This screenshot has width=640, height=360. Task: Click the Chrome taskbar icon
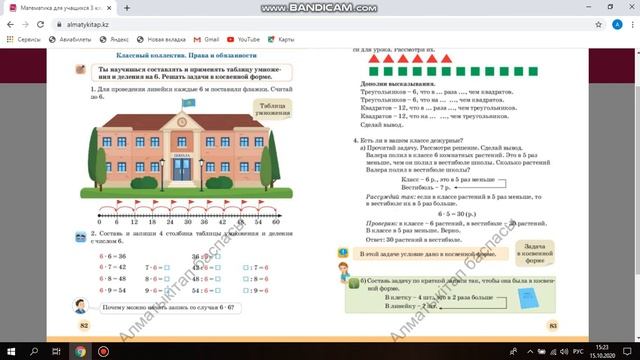[80, 351]
